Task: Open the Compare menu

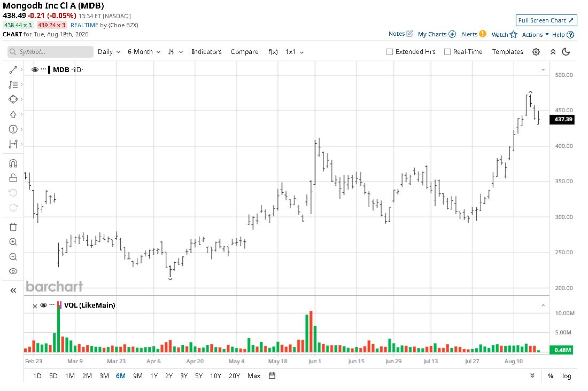Action: (x=244, y=52)
